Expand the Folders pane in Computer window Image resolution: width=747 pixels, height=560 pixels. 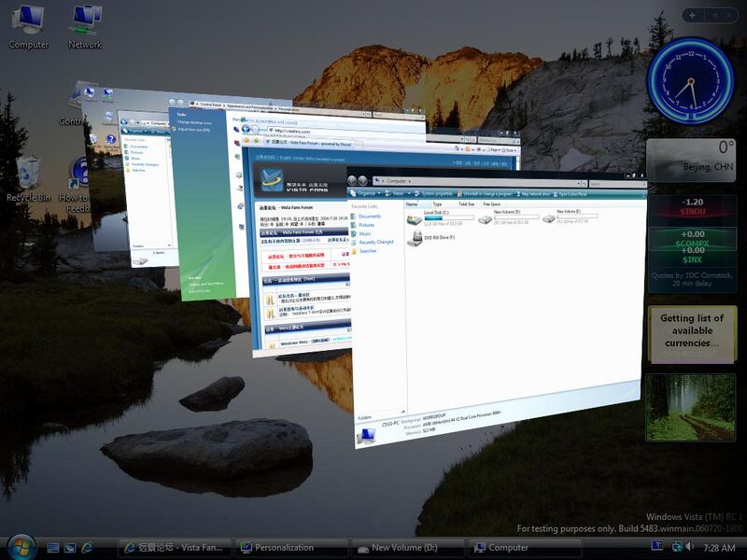[x=404, y=412]
